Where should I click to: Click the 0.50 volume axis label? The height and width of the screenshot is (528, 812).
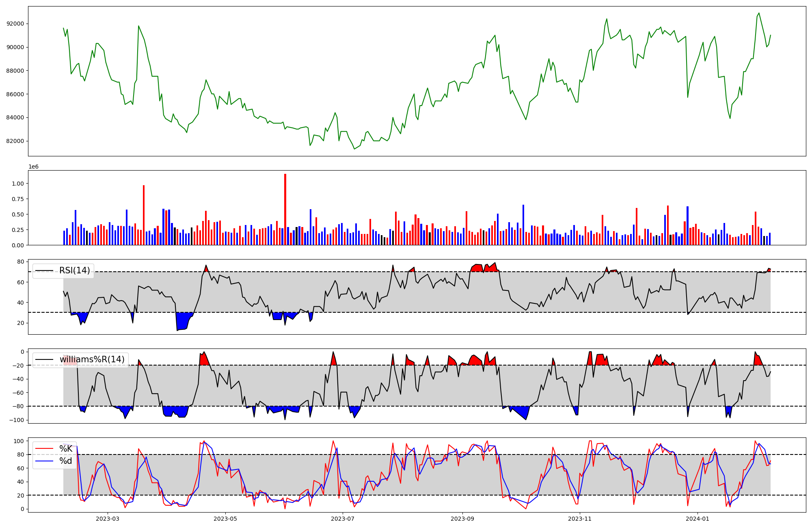18,214
